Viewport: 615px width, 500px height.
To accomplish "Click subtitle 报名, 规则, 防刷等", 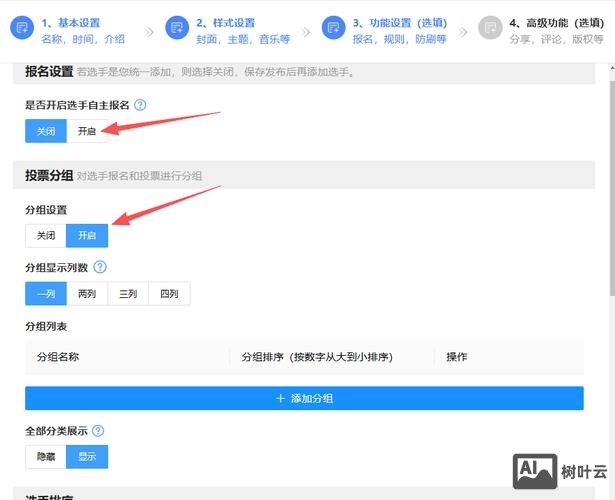I will (400, 39).
